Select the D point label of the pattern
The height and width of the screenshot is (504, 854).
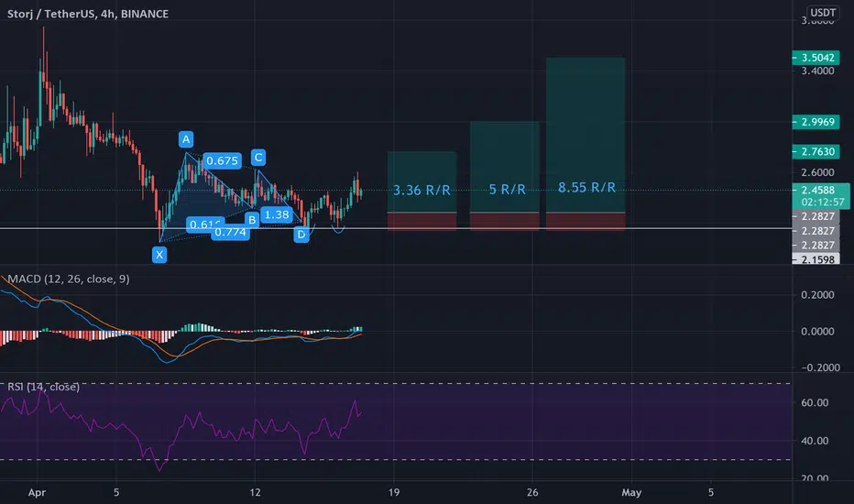(x=301, y=235)
